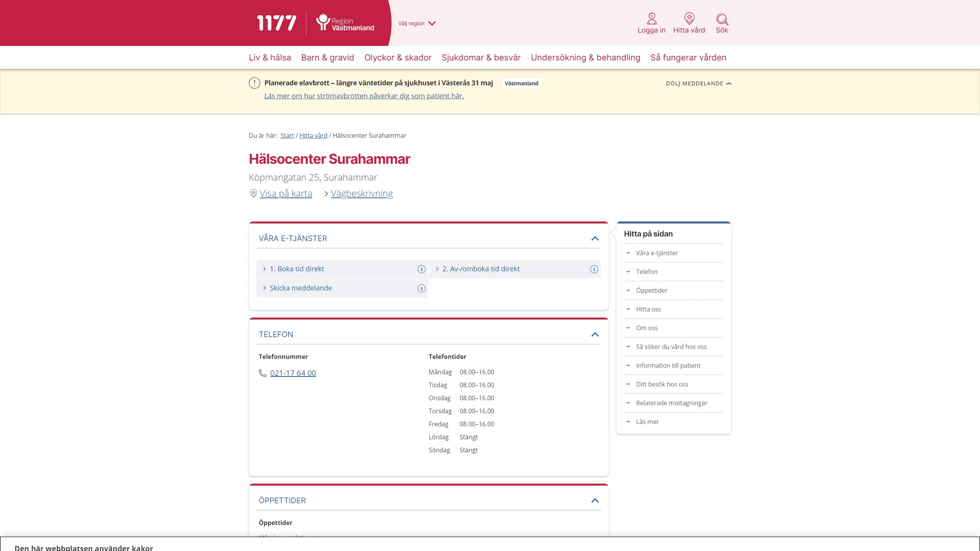Click the 1177 logo

[276, 23]
